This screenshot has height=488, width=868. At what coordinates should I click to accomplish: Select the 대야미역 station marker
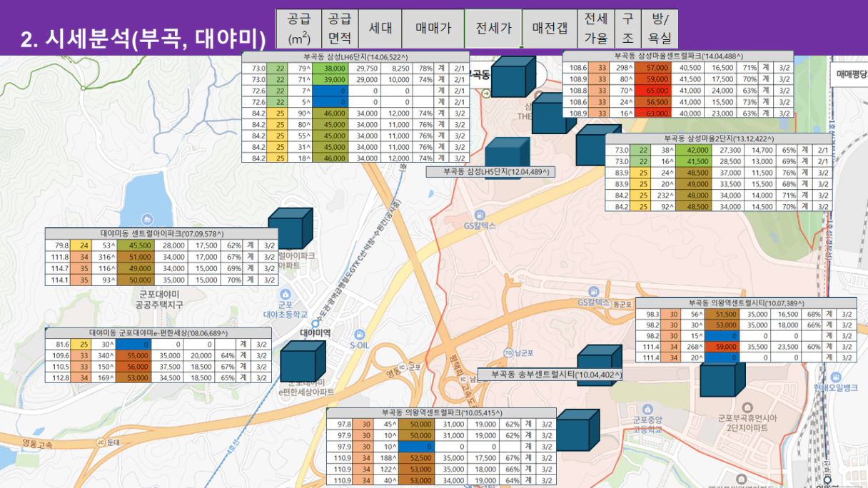point(314,323)
